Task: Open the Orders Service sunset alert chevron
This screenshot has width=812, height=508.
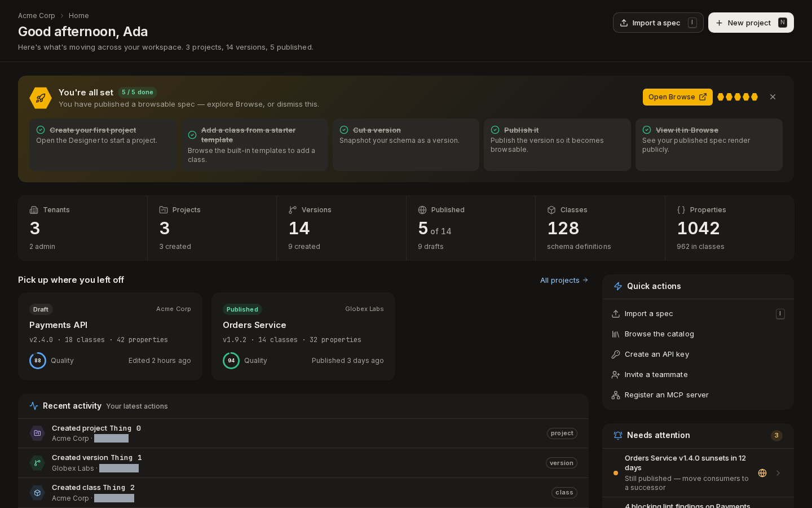Action: pos(778,473)
